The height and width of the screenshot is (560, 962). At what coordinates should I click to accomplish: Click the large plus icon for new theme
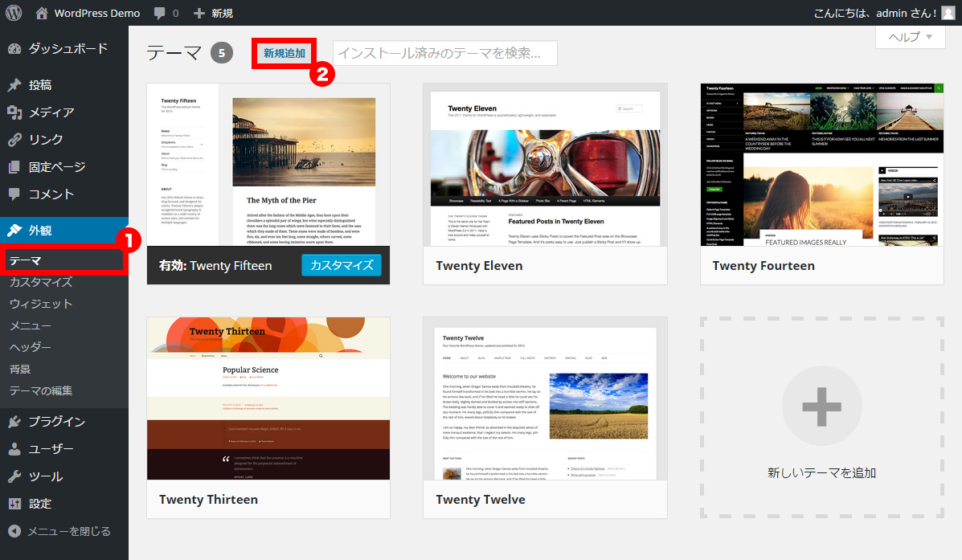point(821,406)
